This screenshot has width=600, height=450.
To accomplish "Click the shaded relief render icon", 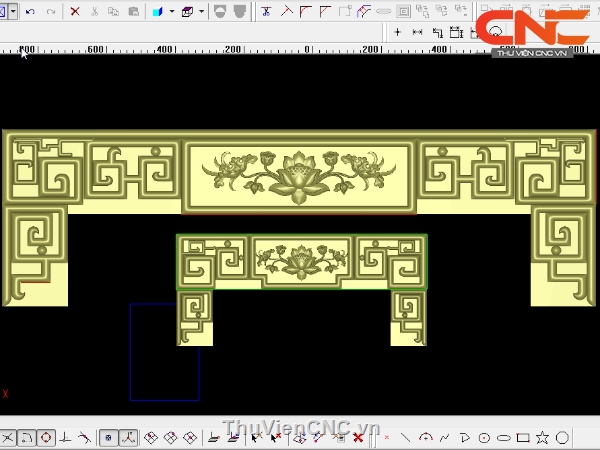I will [220, 12].
